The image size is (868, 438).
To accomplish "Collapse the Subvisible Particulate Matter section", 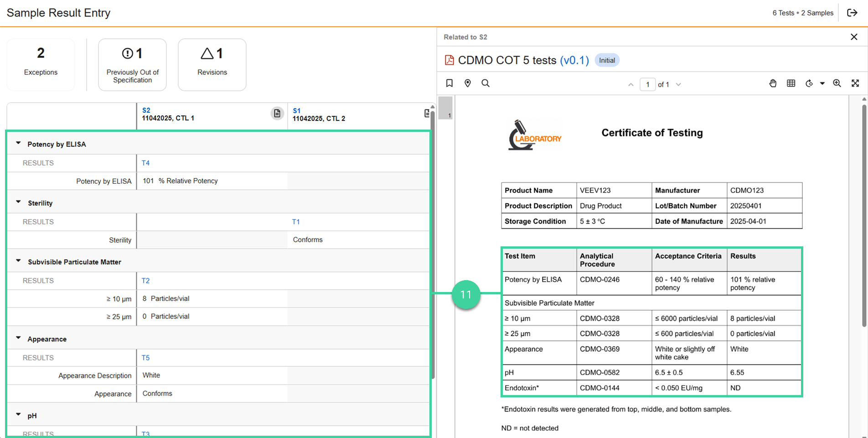I will coord(19,261).
